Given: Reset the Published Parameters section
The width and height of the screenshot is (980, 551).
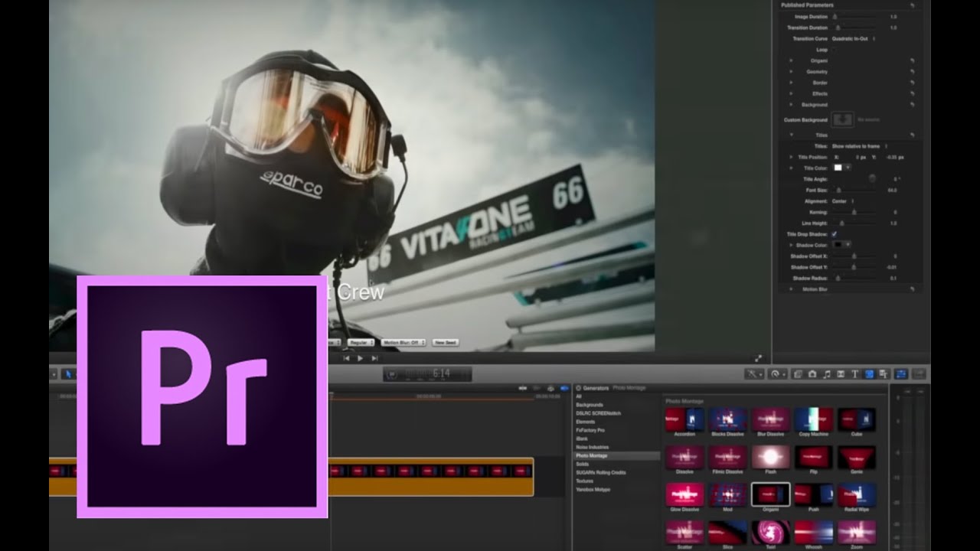Looking at the screenshot, I should click(x=913, y=5).
